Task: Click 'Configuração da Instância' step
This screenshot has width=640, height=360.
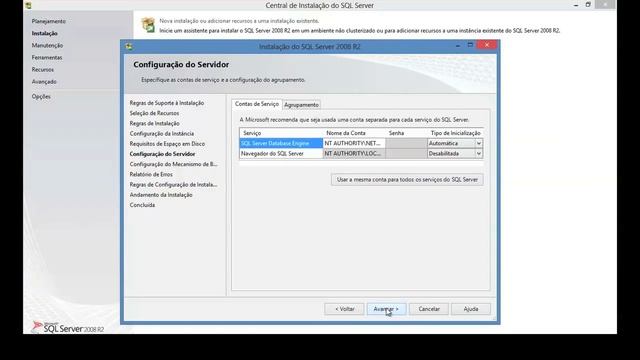Action: (x=162, y=133)
